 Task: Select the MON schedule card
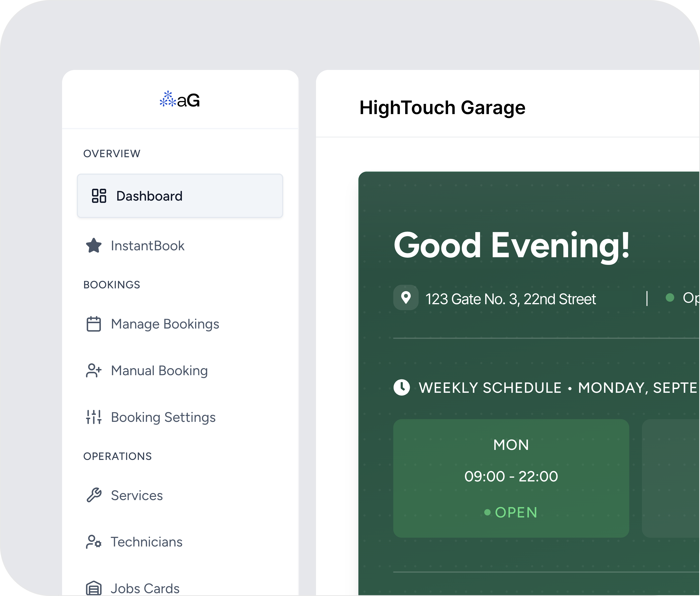pyautogui.click(x=511, y=478)
